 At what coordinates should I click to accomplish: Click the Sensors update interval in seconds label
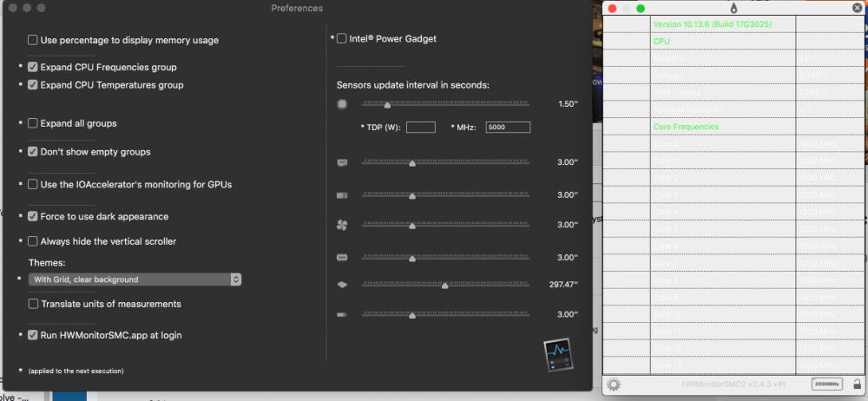[x=413, y=85]
